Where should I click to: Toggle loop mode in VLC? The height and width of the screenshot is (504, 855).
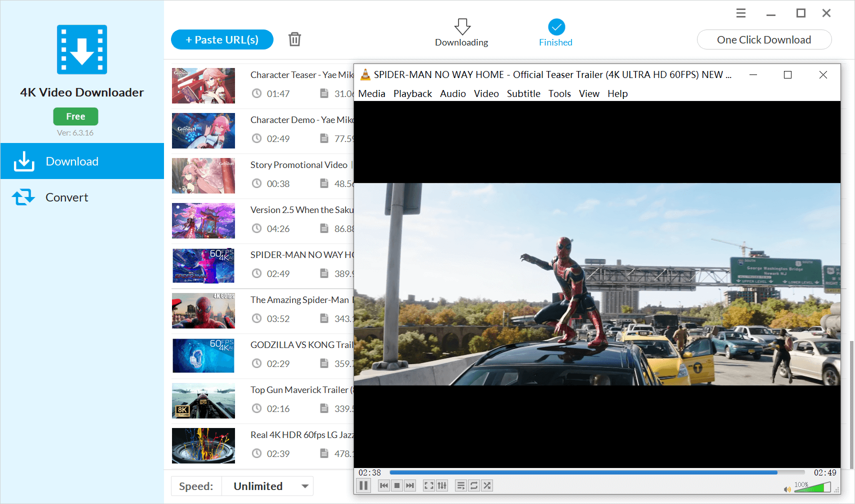point(474,485)
